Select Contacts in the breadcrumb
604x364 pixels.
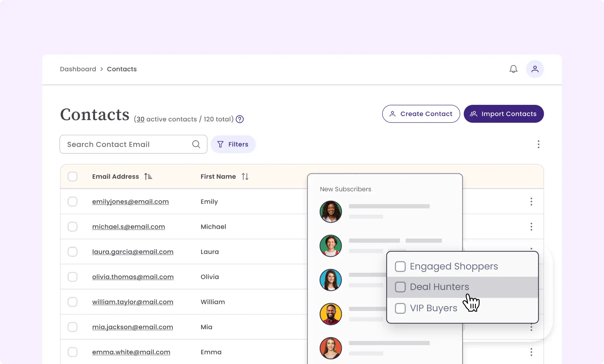point(121,69)
